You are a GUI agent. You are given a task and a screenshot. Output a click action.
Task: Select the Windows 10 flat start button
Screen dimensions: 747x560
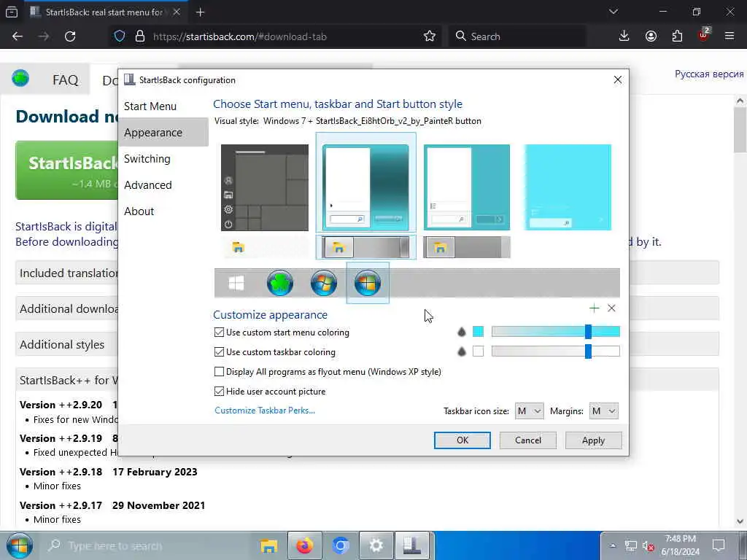pyautogui.click(x=236, y=283)
